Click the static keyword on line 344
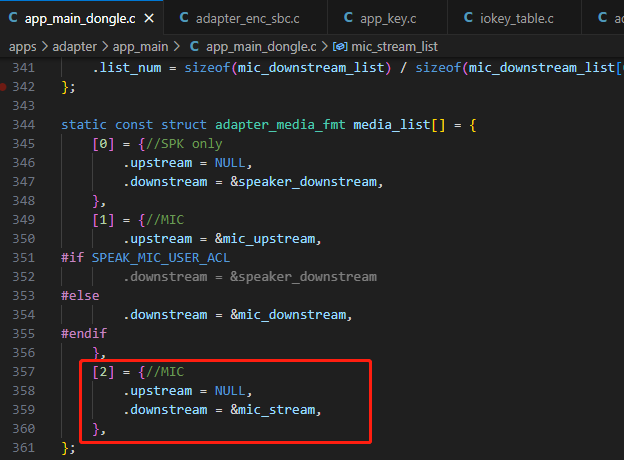Screen dimensions: 624x460 click(84, 125)
